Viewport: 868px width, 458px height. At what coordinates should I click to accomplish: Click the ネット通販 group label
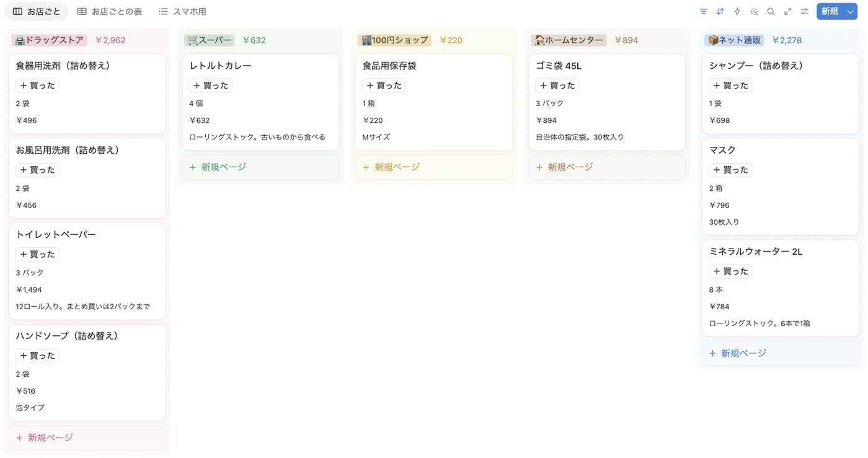point(734,40)
